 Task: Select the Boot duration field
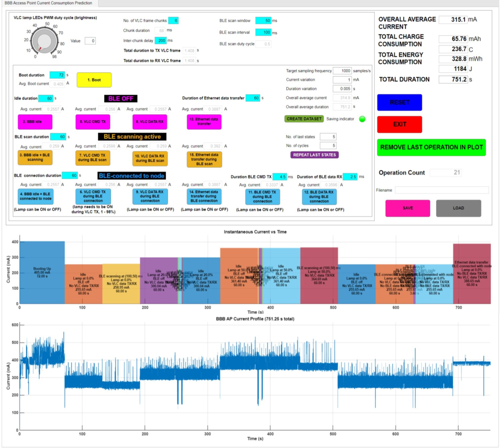coord(57,75)
